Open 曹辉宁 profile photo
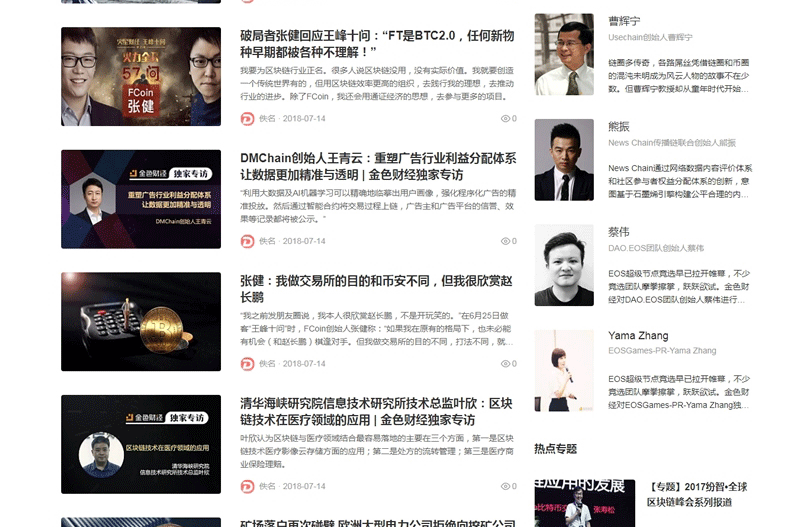This screenshot has width=800, height=527. (564, 54)
